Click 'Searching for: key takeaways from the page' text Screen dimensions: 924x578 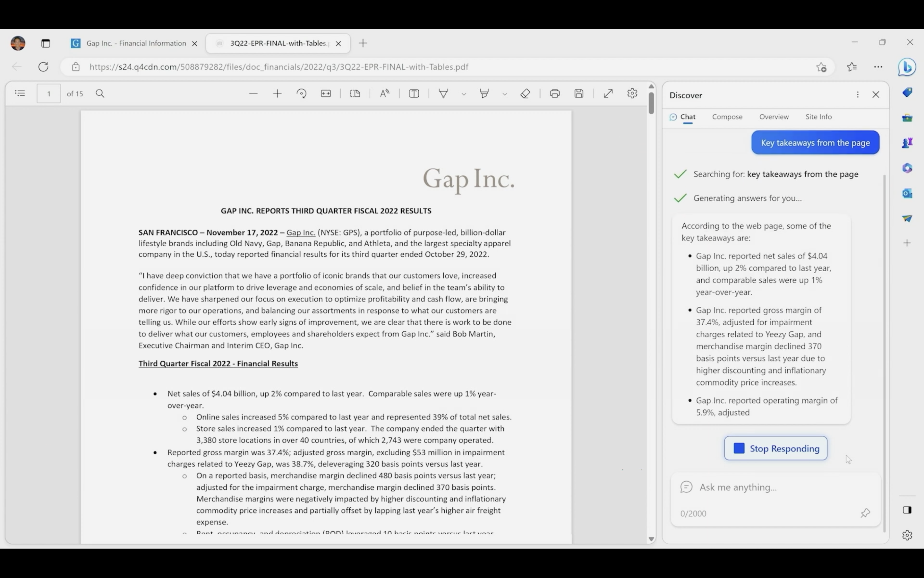coord(776,174)
